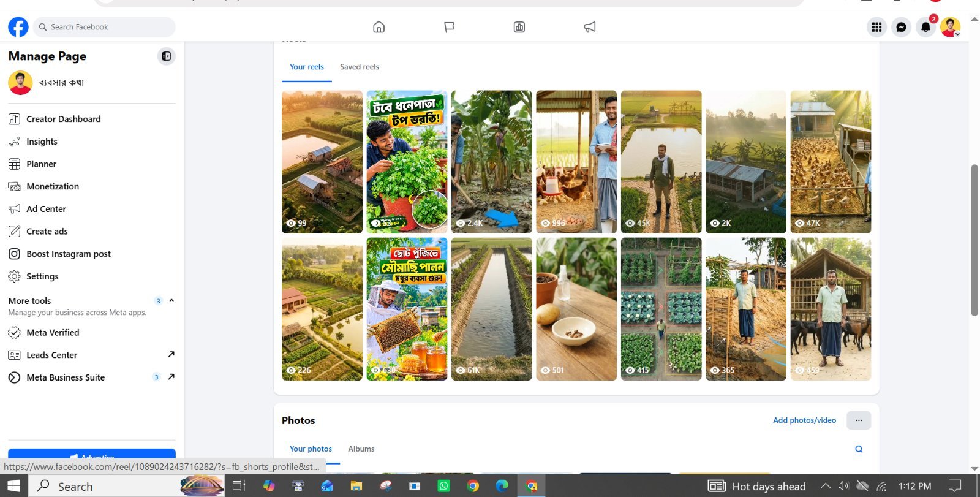Collapse the Manage Page sidebar panel
The image size is (980, 497).
click(x=166, y=56)
